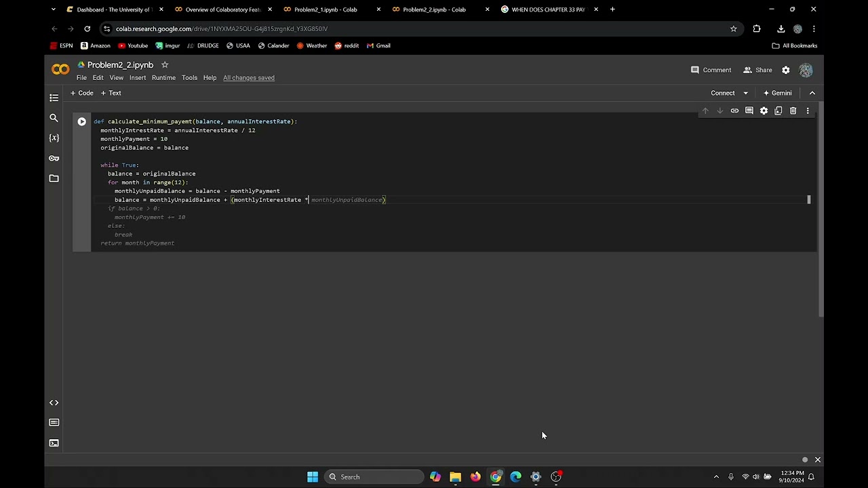Rename notebook title Problem2_2.ipynb
The image size is (868, 488).
pos(121,65)
